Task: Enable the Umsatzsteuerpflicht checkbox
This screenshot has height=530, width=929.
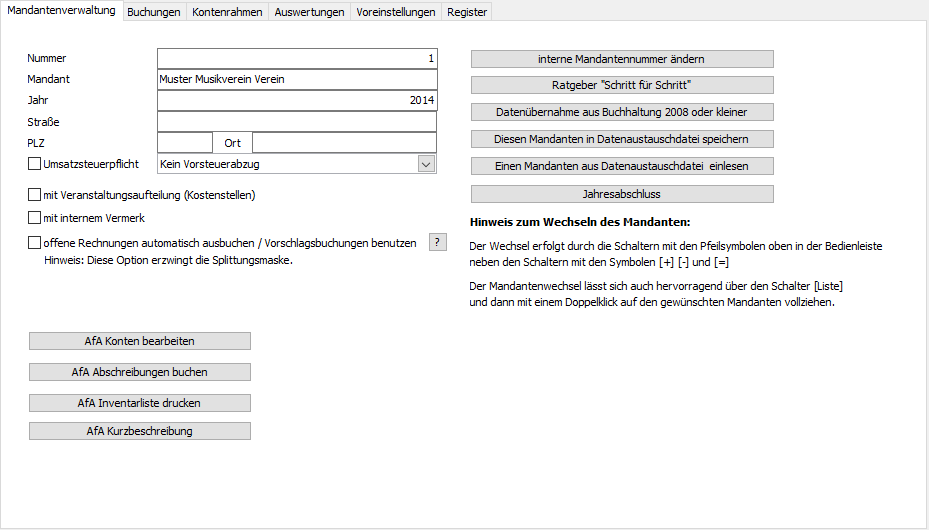Action: (x=35, y=163)
